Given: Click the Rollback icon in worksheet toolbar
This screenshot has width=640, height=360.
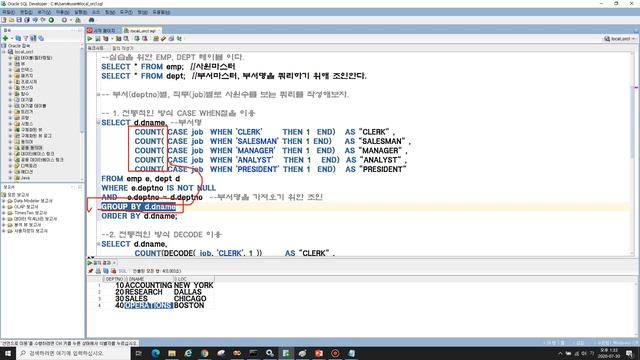Looking at the screenshot, I should point(144,38).
